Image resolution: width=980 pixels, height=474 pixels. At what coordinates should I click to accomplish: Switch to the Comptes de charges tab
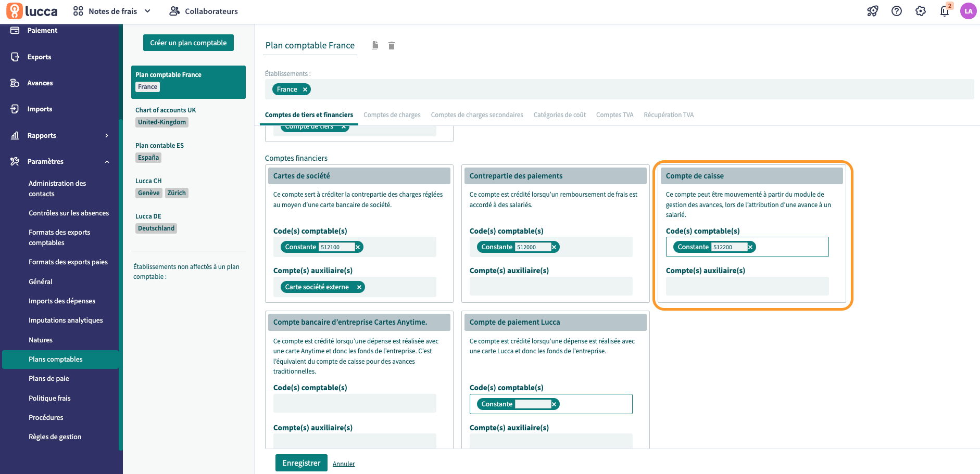(x=392, y=115)
